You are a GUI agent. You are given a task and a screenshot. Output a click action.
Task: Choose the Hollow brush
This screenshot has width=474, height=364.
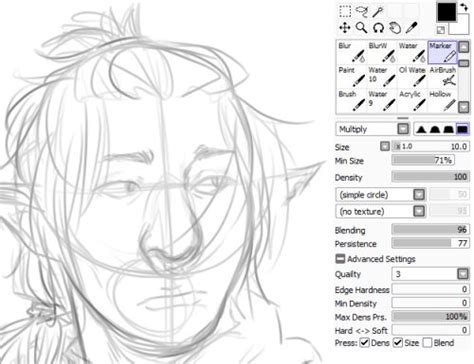tap(442, 101)
